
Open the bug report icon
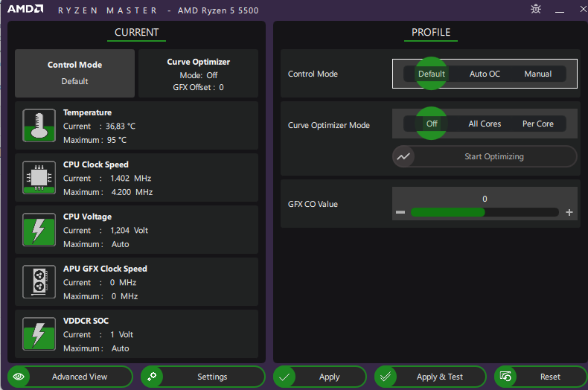coord(536,9)
